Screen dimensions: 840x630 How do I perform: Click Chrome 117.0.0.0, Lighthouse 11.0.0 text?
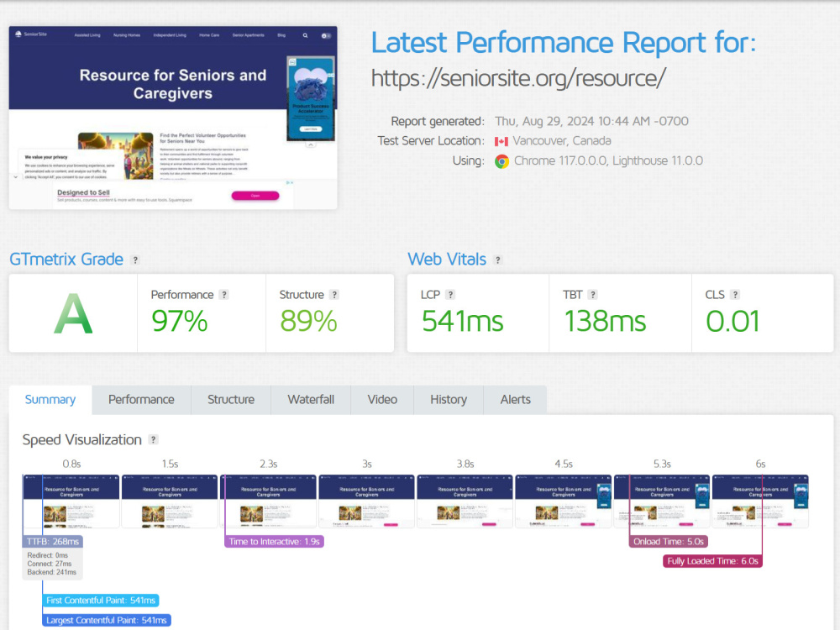608,160
